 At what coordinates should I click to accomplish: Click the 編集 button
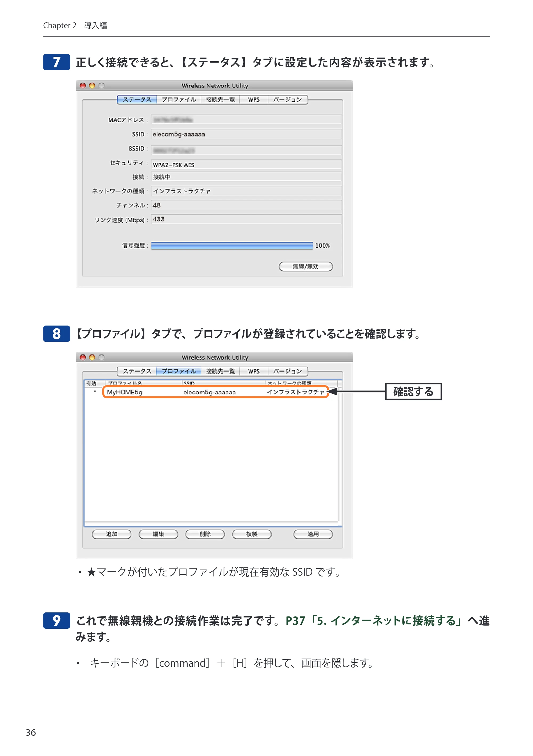pyautogui.click(x=159, y=534)
